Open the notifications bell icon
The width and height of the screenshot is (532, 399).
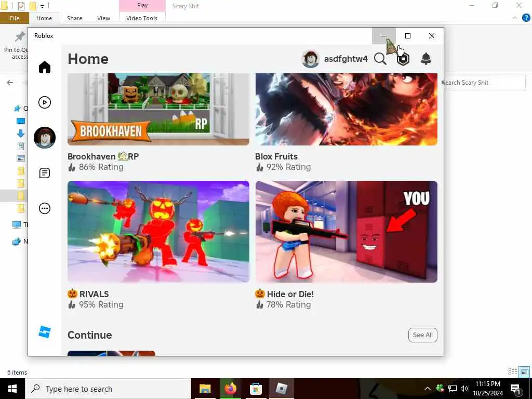[426, 59]
